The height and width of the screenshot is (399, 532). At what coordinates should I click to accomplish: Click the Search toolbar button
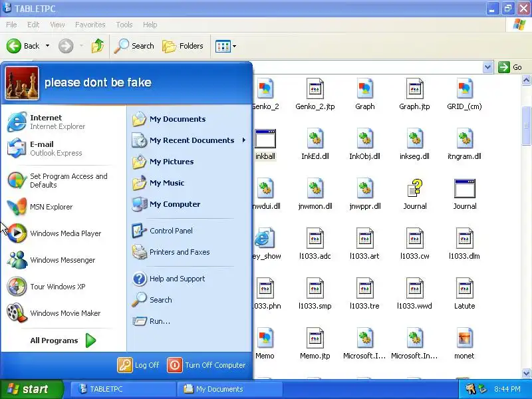click(x=134, y=46)
